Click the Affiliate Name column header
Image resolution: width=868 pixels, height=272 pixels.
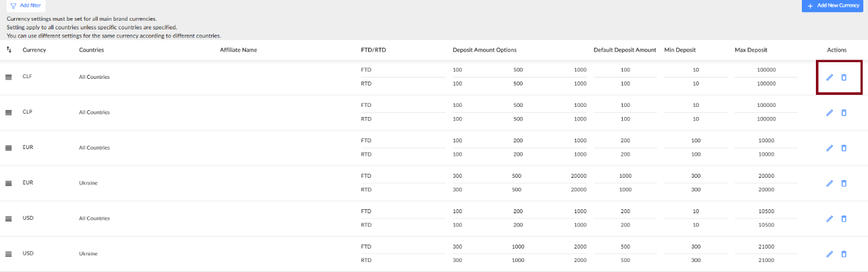point(239,50)
